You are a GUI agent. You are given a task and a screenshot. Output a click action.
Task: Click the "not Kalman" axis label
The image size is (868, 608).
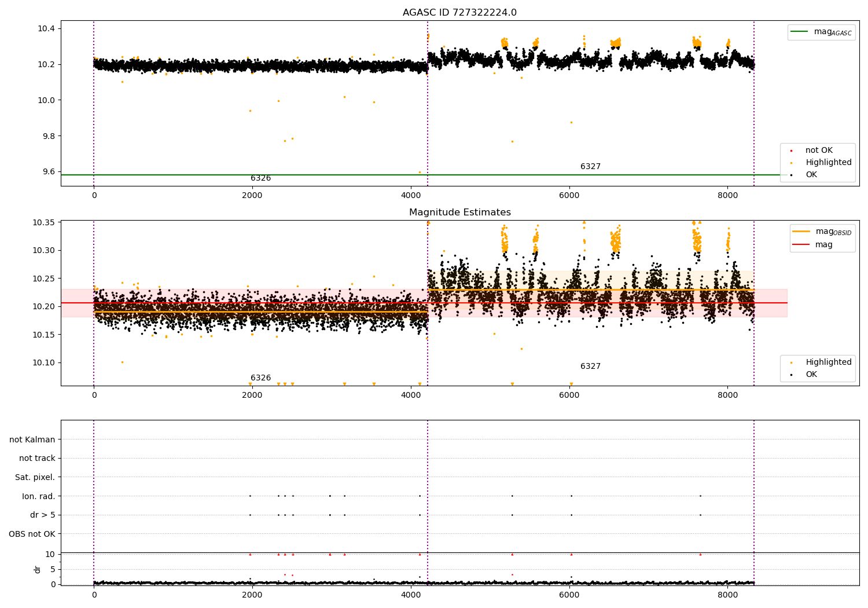pyautogui.click(x=32, y=439)
